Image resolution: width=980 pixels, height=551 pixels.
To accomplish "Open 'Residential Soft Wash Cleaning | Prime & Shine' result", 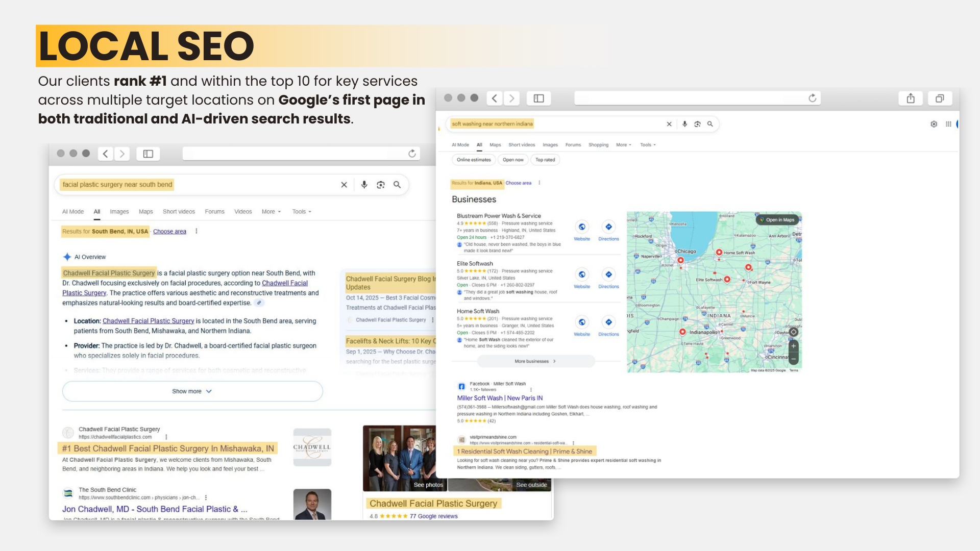I will [524, 452].
